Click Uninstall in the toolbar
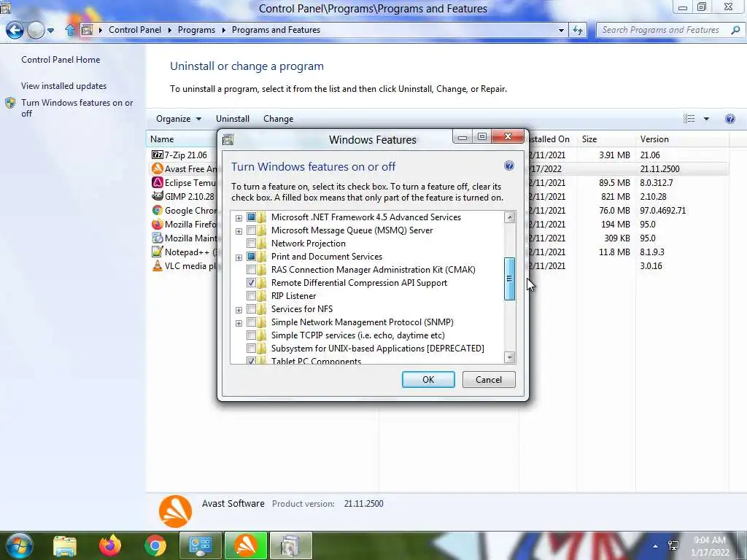The image size is (747, 560). 233,119
